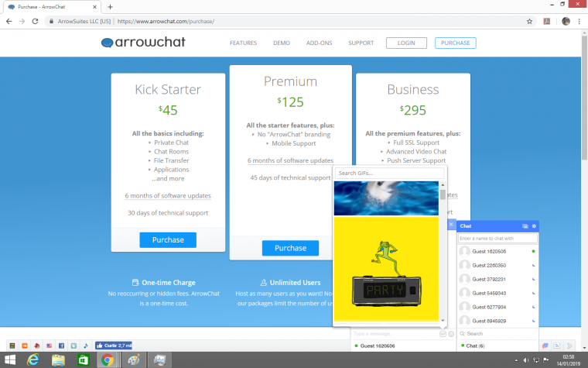Click the GIF list scroll up arrow
588x368 pixels.
point(443,184)
